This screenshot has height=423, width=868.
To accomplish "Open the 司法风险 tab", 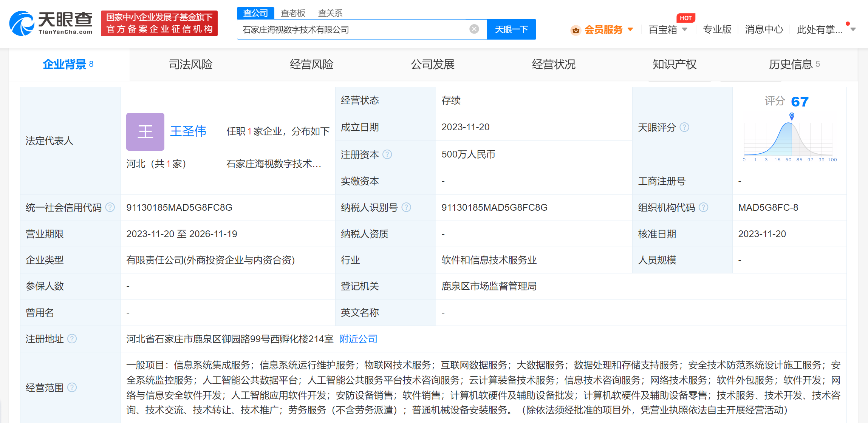I will click(x=190, y=65).
